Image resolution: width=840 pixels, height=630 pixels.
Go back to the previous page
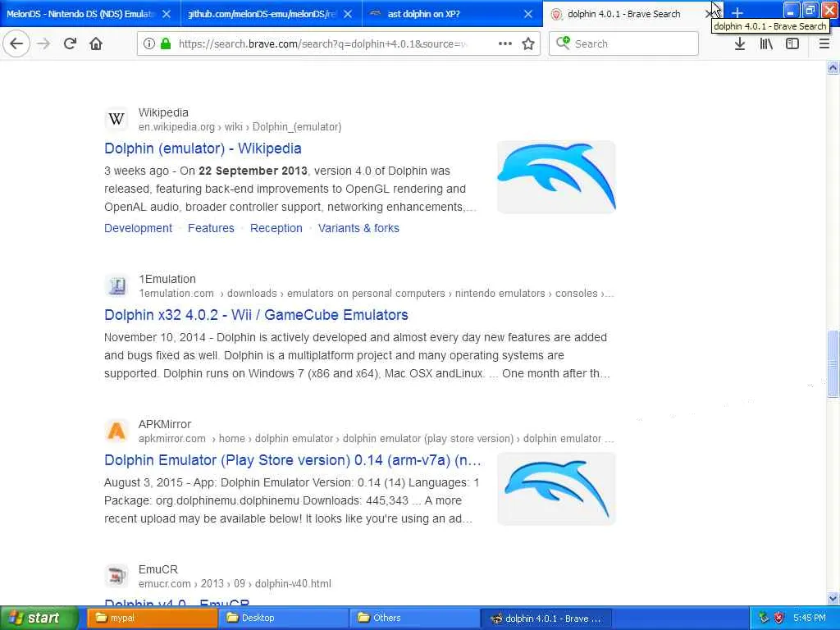(16, 43)
